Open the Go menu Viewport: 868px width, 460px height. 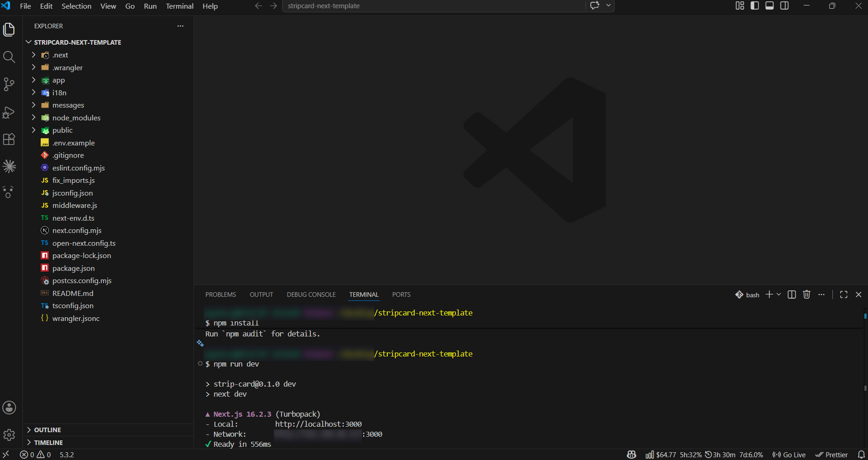(x=130, y=6)
